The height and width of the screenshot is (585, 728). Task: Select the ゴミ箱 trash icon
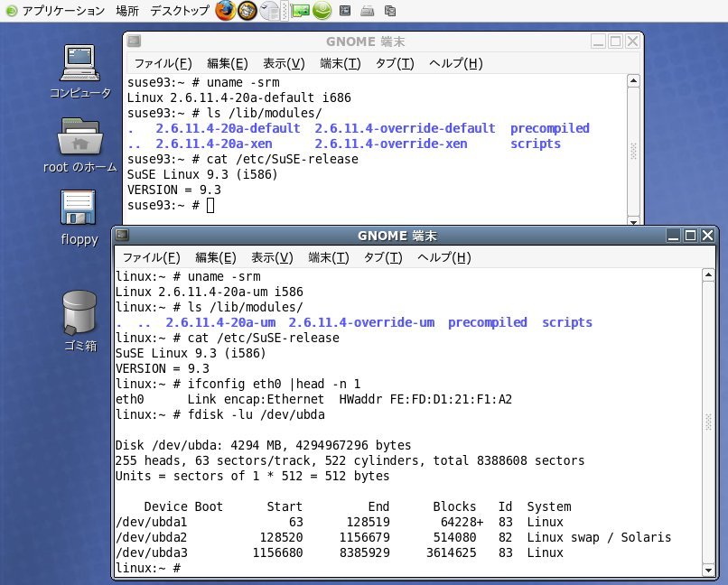click(x=79, y=321)
